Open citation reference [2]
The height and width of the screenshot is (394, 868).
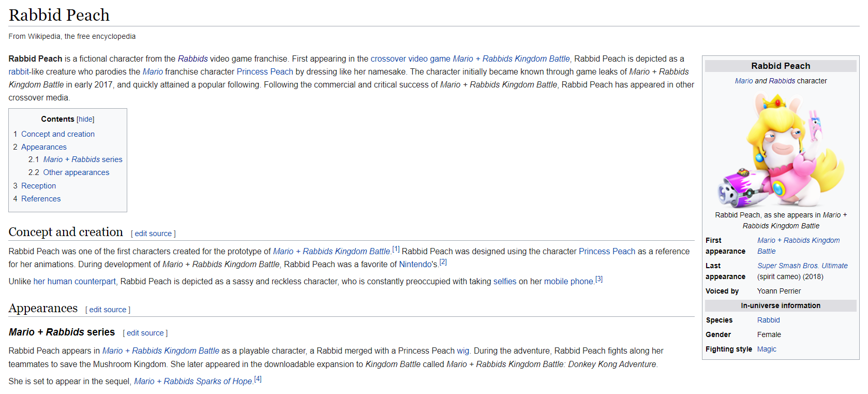(x=443, y=262)
